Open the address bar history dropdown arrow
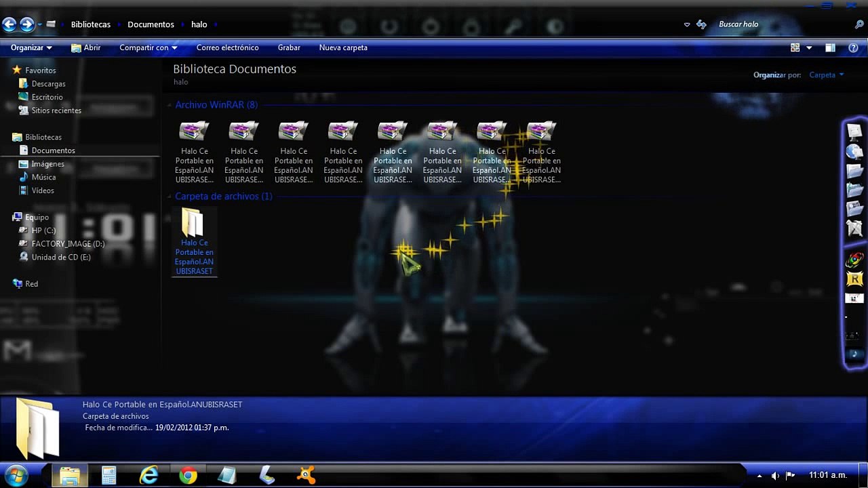This screenshot has width=868, height=488. pyautogui.click(x=687, y=24)
